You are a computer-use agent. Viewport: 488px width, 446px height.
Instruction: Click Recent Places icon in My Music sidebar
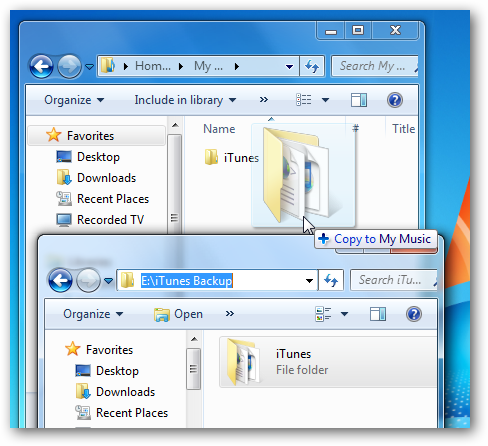(x=64, y=199)
